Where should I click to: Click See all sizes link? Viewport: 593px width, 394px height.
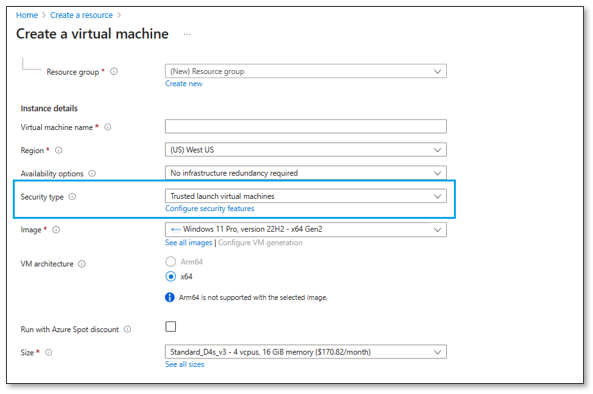coord(185,364)
